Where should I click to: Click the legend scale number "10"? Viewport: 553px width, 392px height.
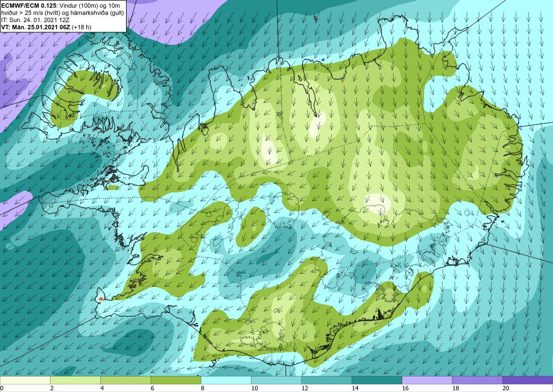tap(254, 389)
